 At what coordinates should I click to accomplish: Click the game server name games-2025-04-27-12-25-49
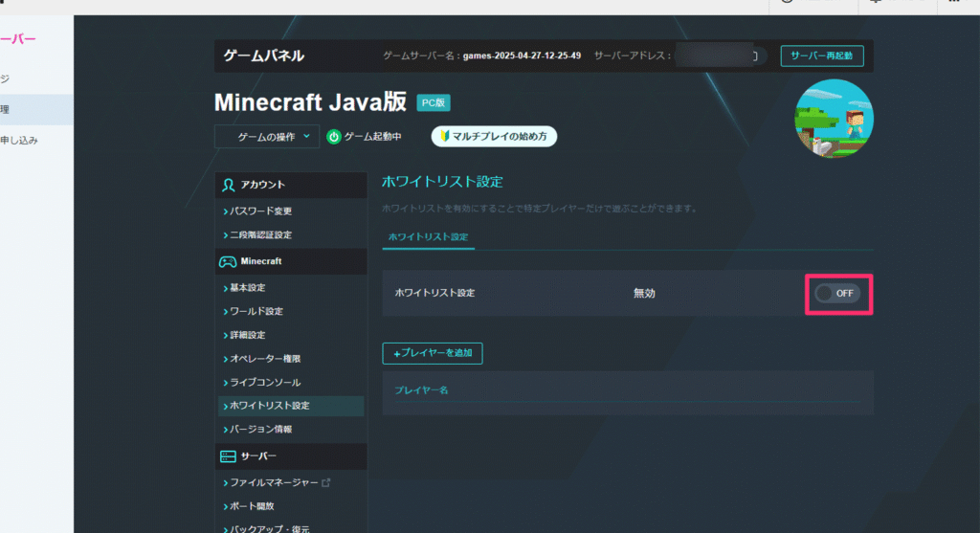pos(522,56)
